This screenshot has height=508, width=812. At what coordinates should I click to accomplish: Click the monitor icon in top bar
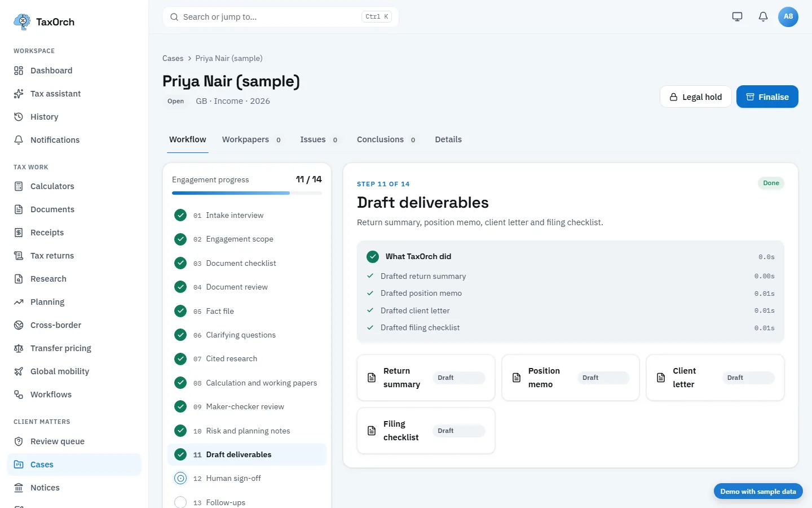click(x=737, y=16)
